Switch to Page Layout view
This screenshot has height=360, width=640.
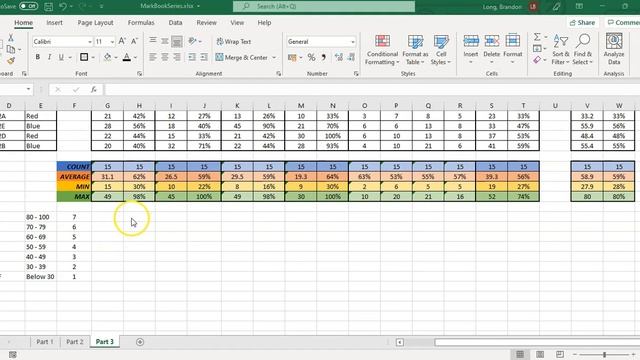pos(540,354)
